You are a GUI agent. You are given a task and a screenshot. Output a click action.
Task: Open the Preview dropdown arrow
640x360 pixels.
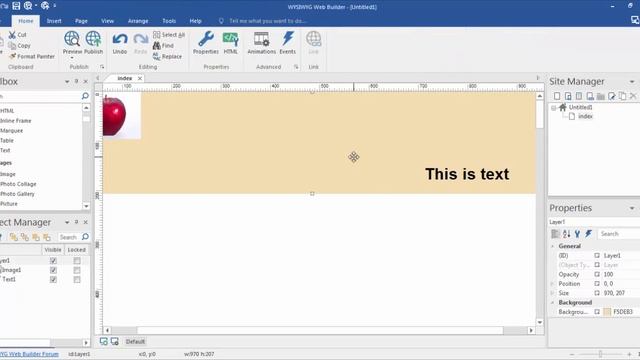click(72, 58)
